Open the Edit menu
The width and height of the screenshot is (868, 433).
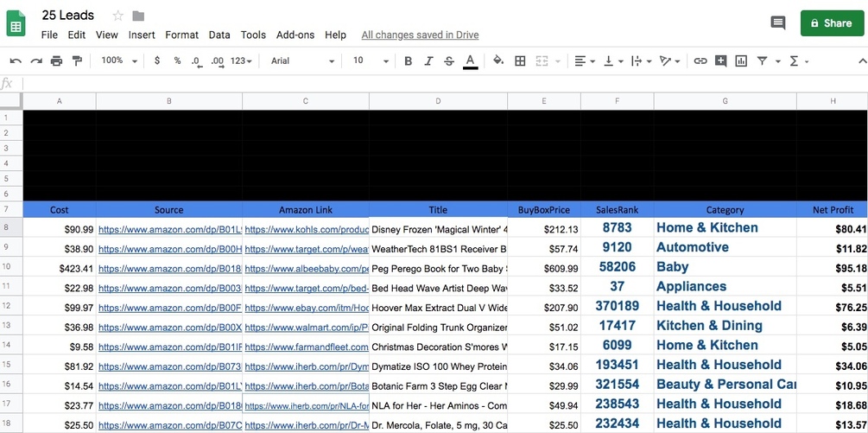[76, 35]
